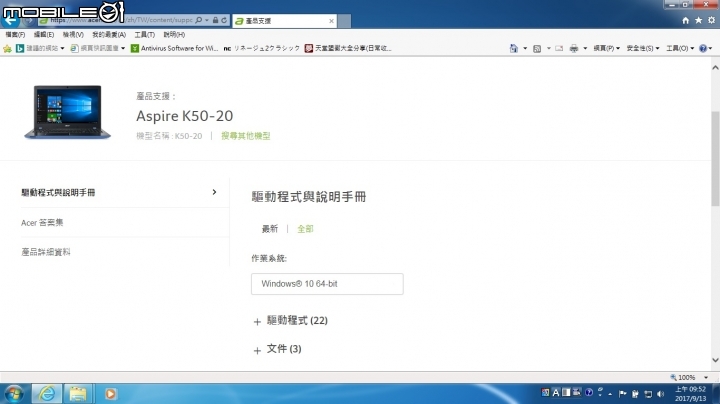Open the 天堂墾劇大全分享 bookmark
The height and width of the screenshot is (404, 720).
tap(348, 48)
